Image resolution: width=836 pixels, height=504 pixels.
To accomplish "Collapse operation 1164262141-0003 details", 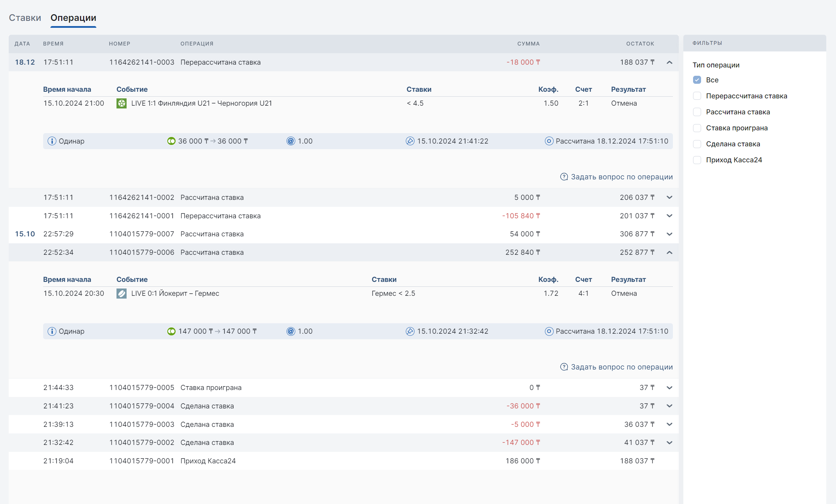I will point(669,62).
